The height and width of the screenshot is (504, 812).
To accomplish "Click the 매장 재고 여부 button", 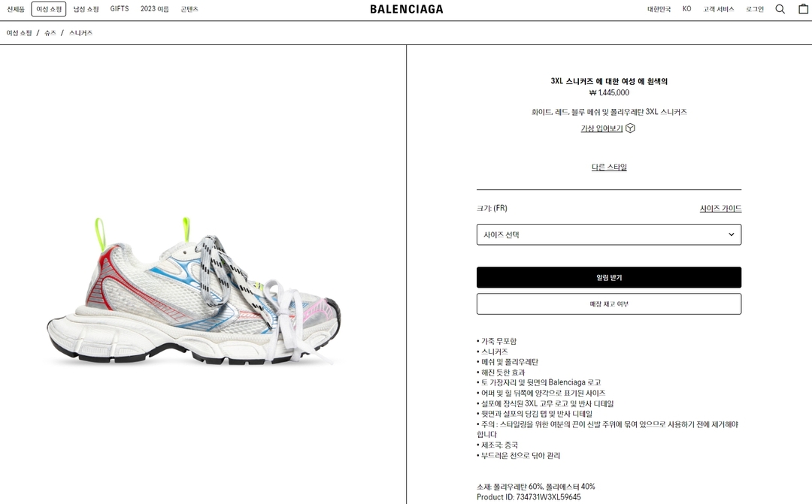I will coord(609,303).
